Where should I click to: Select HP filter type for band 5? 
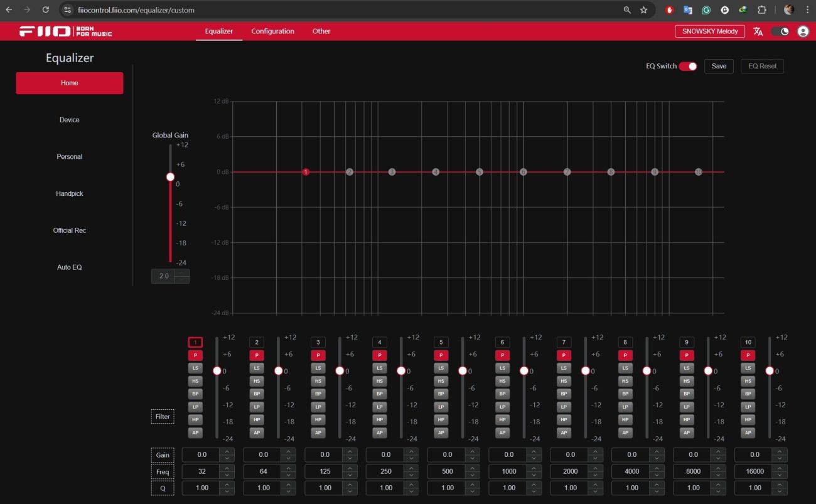441,419
